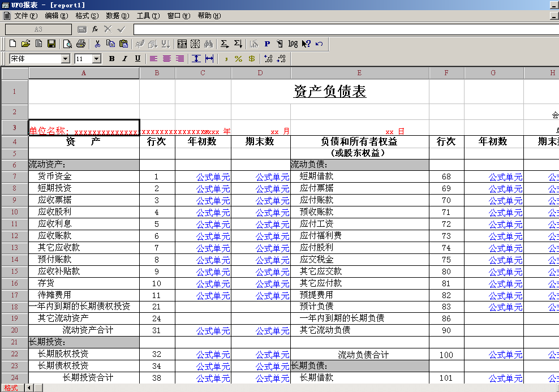559x392 pixels.
Task: Click the formula input field
Action: point(346,29)
